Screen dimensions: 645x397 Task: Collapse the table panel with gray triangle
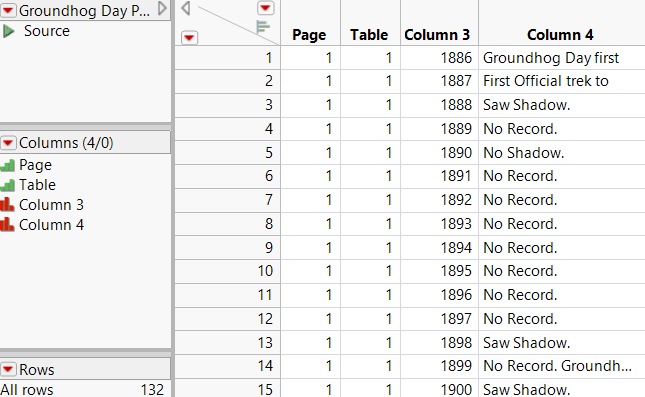click(162, 8)
